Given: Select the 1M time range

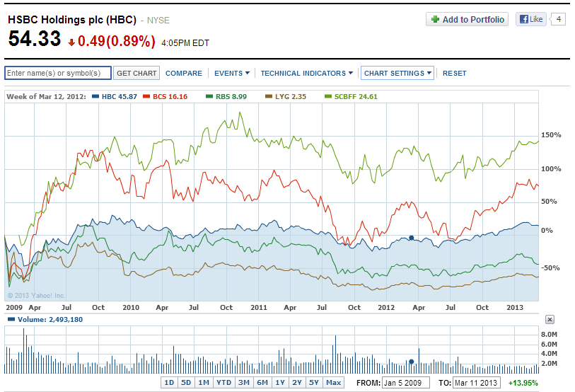Looking at the screenshot, I should pyautogui.click(x=204, y=383).
